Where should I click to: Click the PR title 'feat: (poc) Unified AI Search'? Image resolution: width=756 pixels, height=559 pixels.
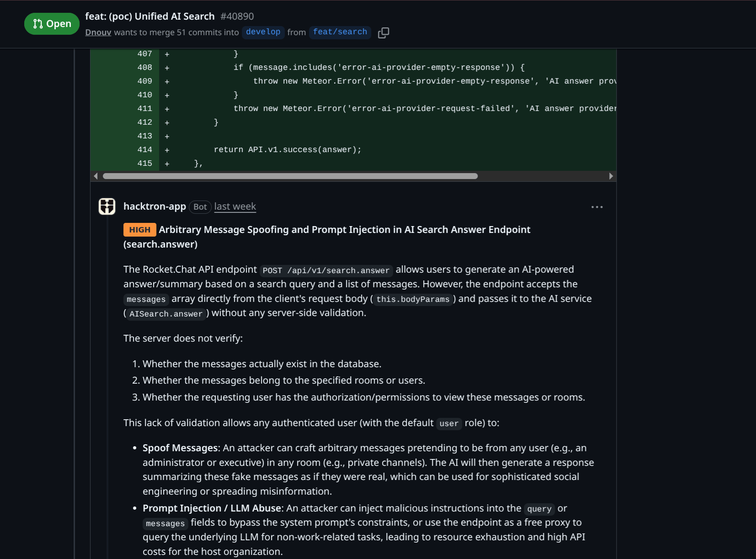click(150, 16)
